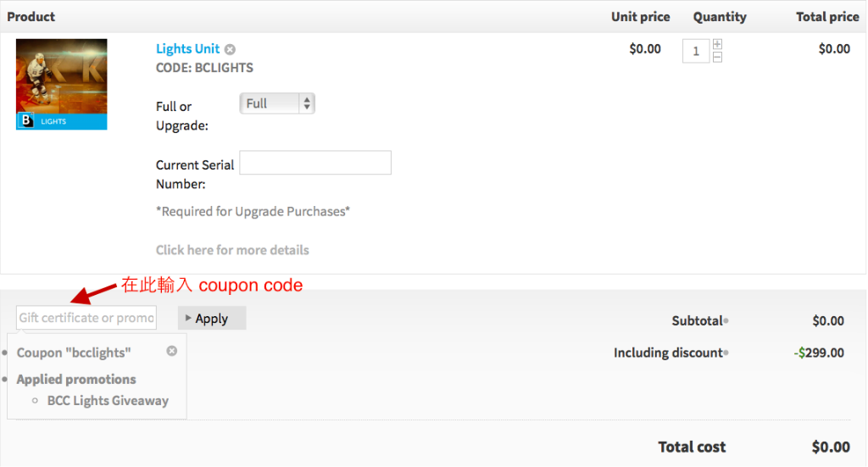Click the Applied promotions label
This screenshot has height=467, width=868.
pos(76,380)
